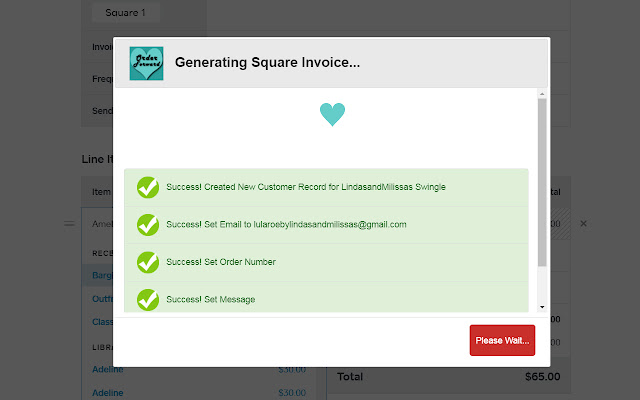This screenshot has height=400, width=640.
Task: Click the Order Forward logo in dialog header
Action: 146,63
